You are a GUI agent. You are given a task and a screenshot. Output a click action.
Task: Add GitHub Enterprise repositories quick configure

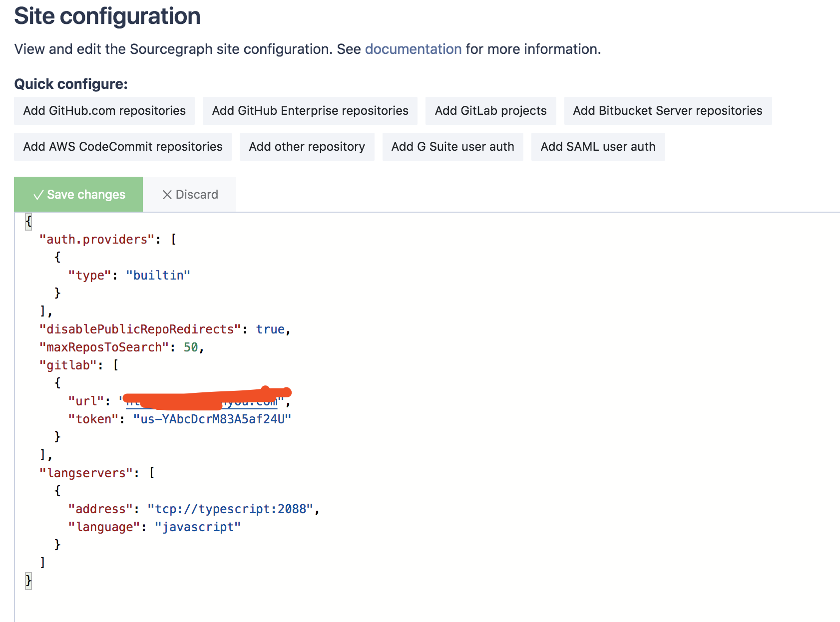pos(310,111)
